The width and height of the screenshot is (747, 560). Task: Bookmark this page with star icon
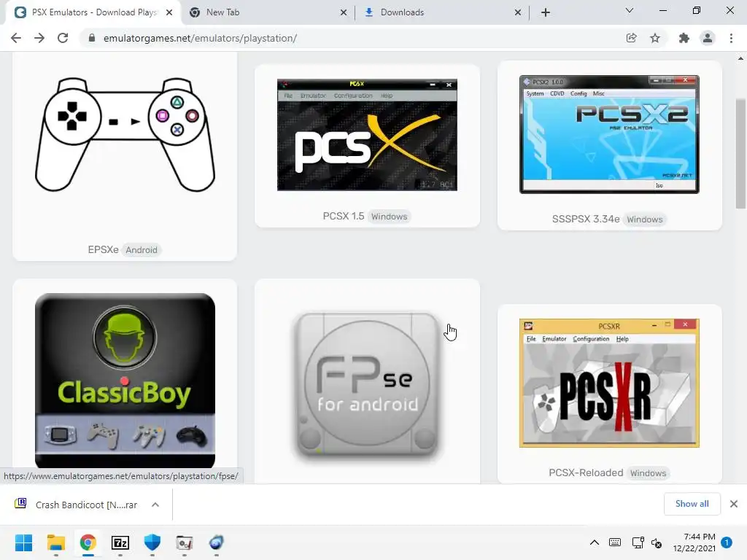tap(655, 38)
